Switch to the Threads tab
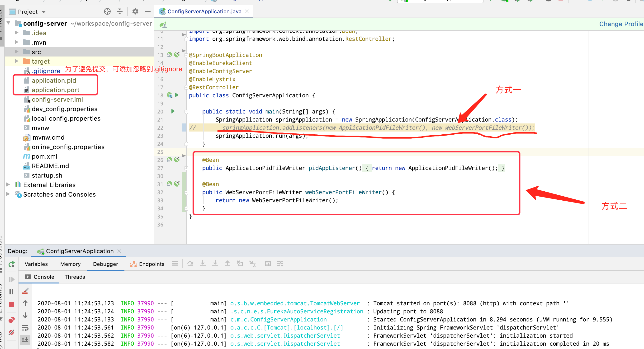The image size is (644, 349). [75, 277]
